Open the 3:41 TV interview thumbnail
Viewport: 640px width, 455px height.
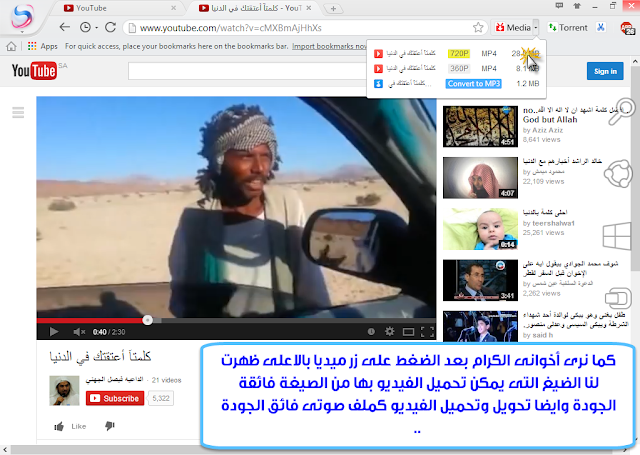[480, 280]
